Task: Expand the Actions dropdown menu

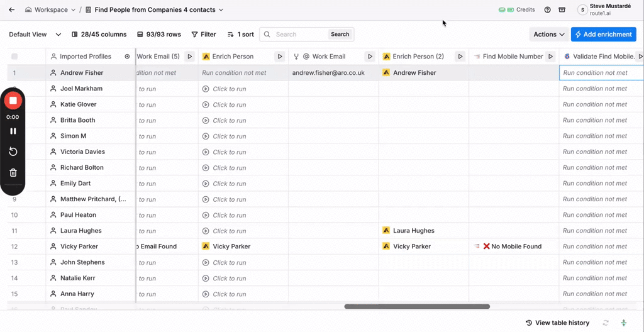Action: 548,35
